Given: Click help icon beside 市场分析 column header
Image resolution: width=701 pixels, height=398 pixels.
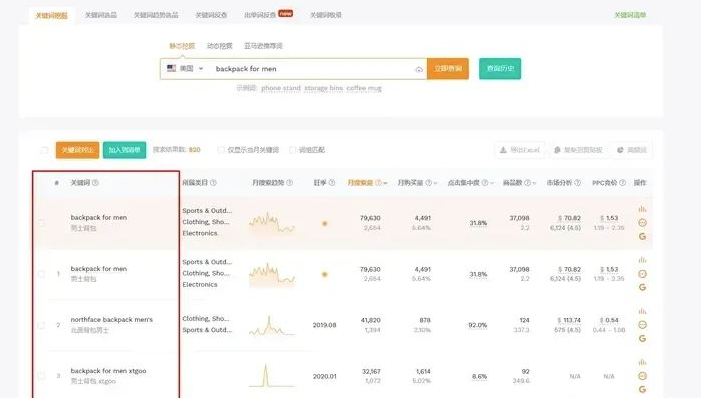Looking at the screenshot, I should click(x=578, y=182).
